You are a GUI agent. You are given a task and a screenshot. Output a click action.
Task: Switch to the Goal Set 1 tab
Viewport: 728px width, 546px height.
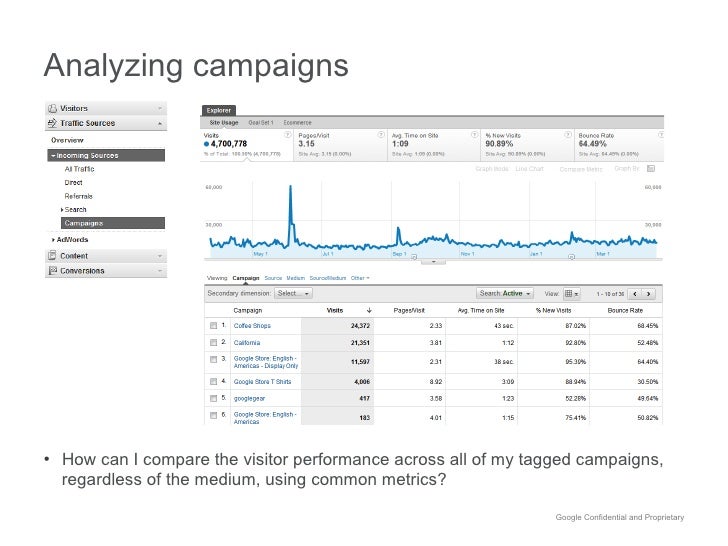pyautogui.click(x=260, y=123)
